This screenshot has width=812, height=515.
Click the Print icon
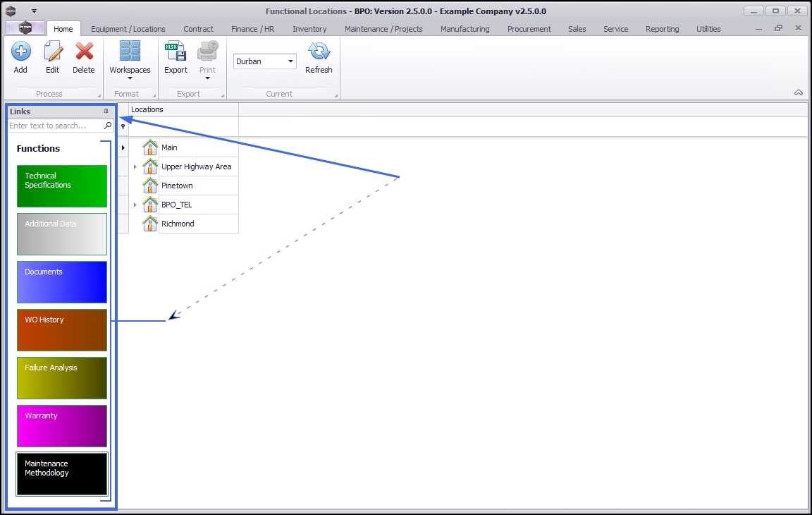click(208, 51)
